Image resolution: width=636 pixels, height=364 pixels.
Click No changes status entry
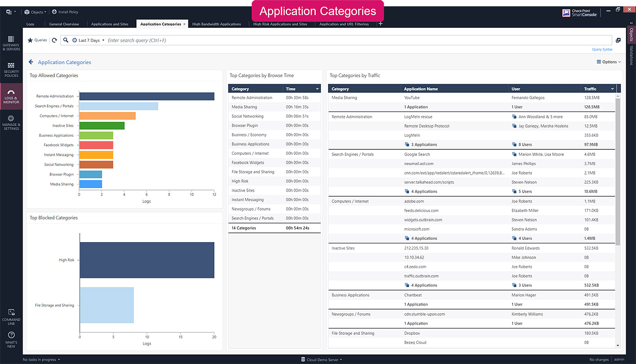pos(599,360)
